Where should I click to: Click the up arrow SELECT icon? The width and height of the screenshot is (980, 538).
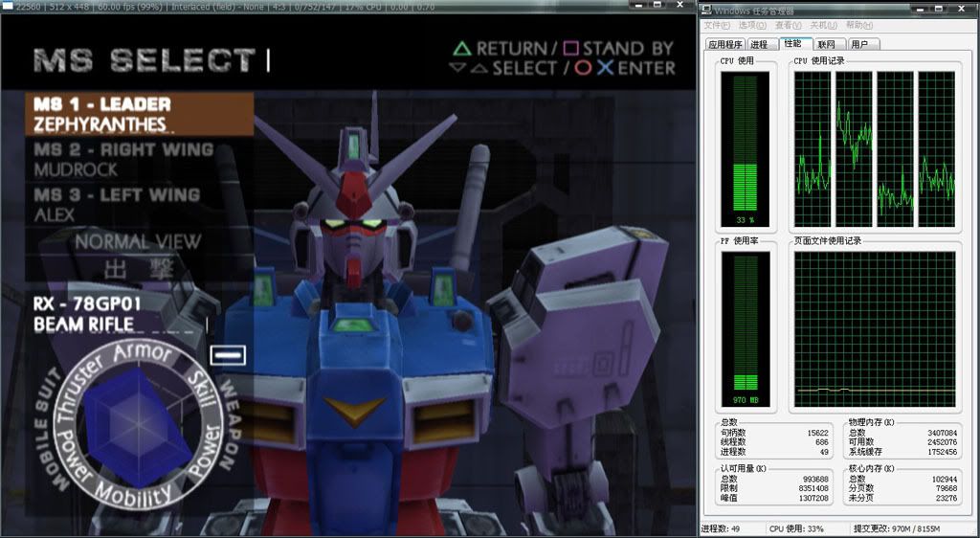point(479,69)
